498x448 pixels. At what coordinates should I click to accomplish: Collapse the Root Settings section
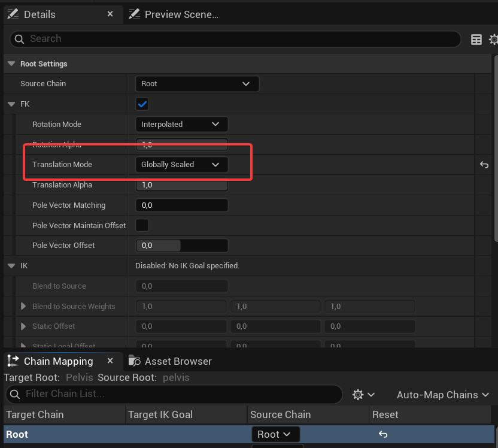coord(11,63)
